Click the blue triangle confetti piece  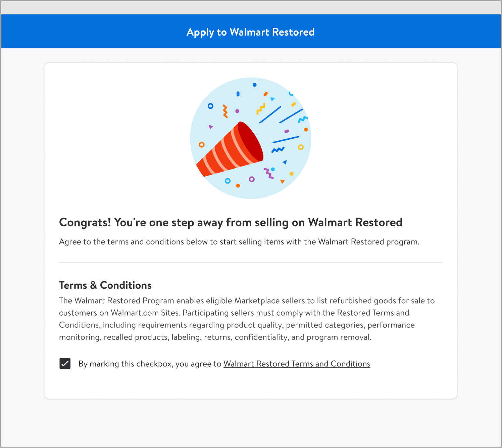(285, 162)
